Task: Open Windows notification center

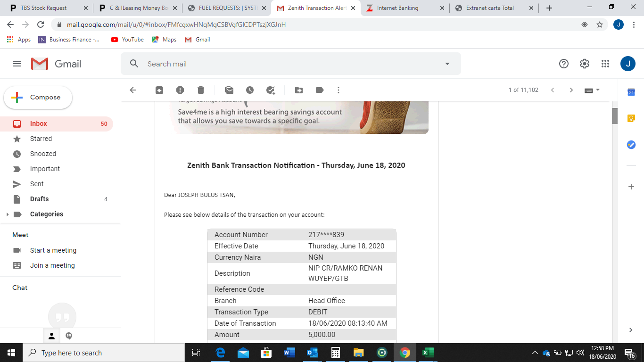Action: [x=630, y=353]
